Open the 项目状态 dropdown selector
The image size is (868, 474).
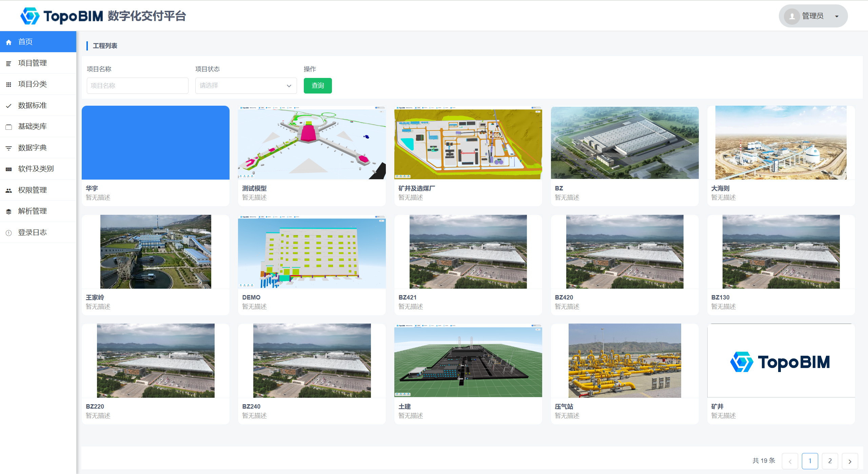point(246,86)
